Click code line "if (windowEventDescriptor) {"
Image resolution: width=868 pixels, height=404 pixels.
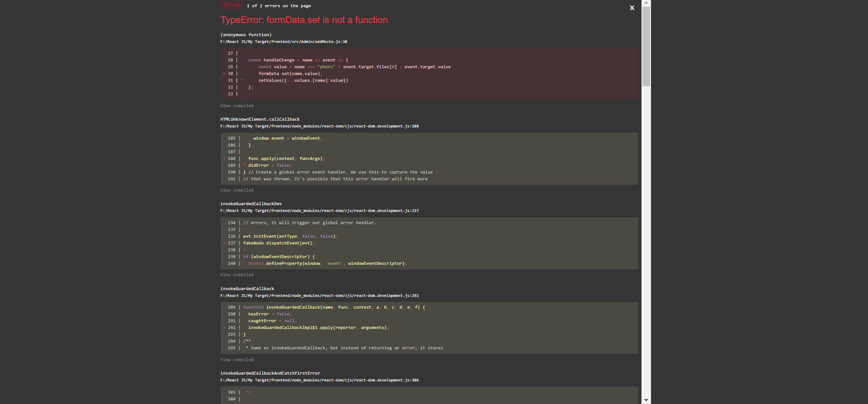(x=279, y=257)
